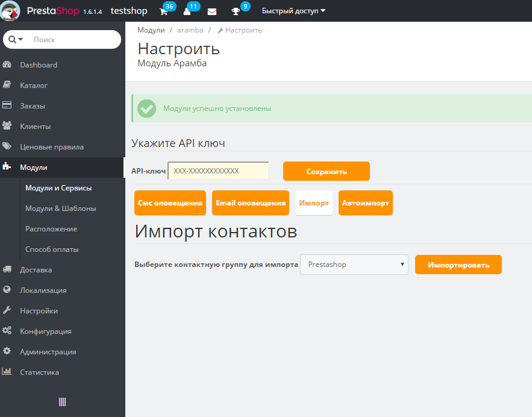Open the shopping cart orders notification icon
Image resolution: width=532 pixels, height=417 pixels.
click(163, 12)
